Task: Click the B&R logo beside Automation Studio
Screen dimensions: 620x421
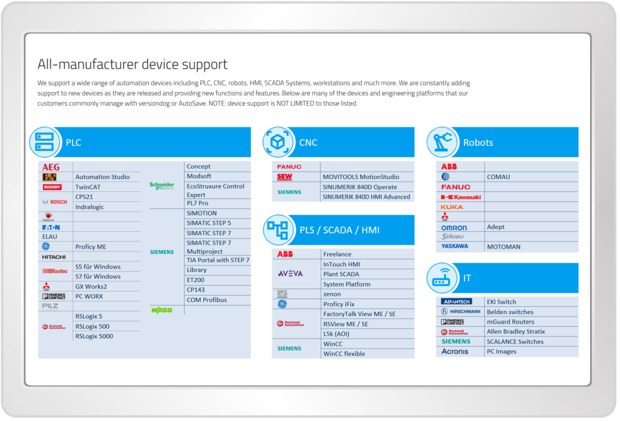Action: click(x=49, y=177)
